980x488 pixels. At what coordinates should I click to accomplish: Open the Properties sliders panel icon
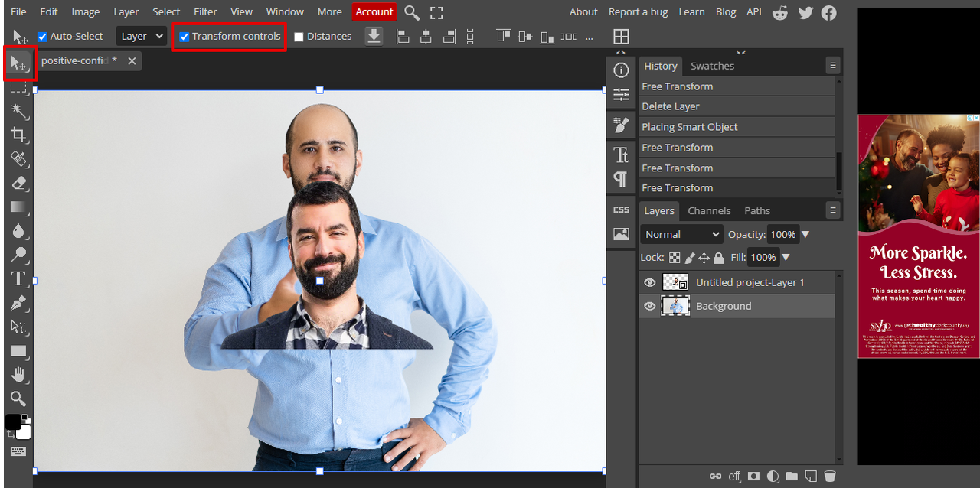coord(622,95)
